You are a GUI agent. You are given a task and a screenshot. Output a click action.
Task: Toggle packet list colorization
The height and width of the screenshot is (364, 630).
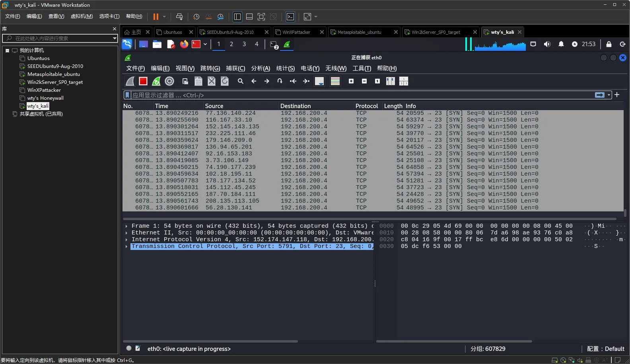335,81
